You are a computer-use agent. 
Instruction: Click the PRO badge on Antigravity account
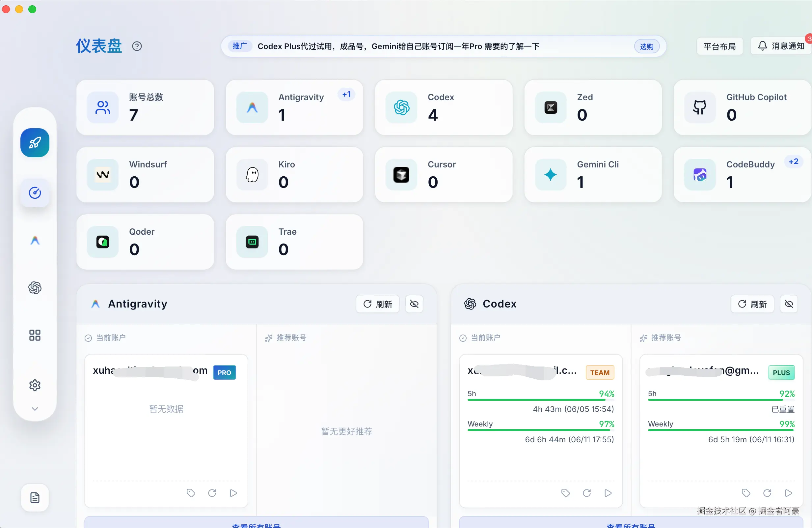[225, 373]
